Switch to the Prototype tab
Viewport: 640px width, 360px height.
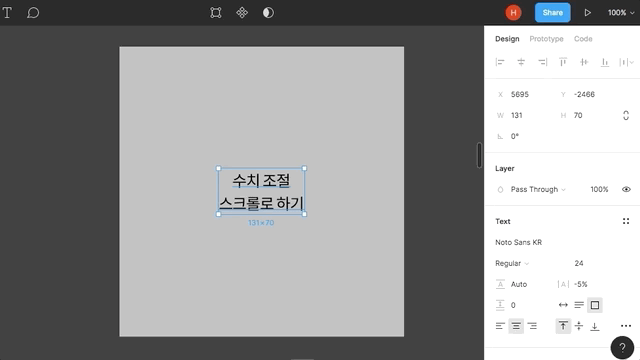[x=546, y=39]
